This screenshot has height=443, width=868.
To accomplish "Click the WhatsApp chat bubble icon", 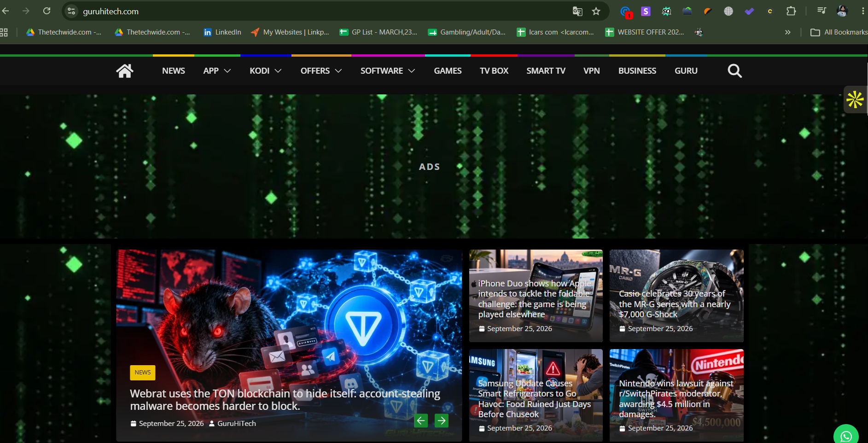I will pos(846,436).
